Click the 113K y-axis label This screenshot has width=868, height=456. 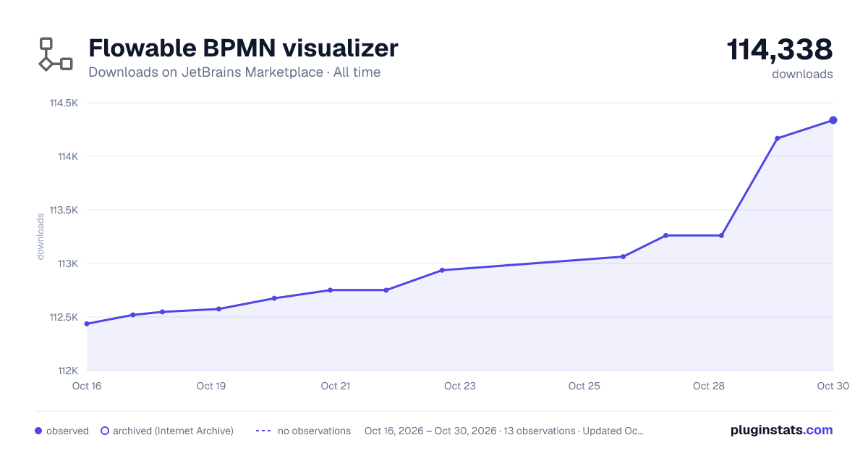click(x=68, y=263)
